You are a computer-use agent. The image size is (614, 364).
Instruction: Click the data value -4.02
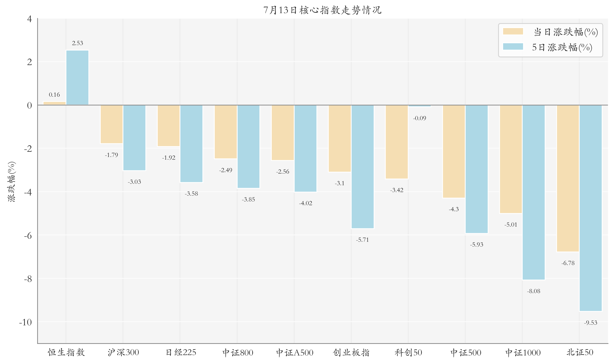pos(305,203)
